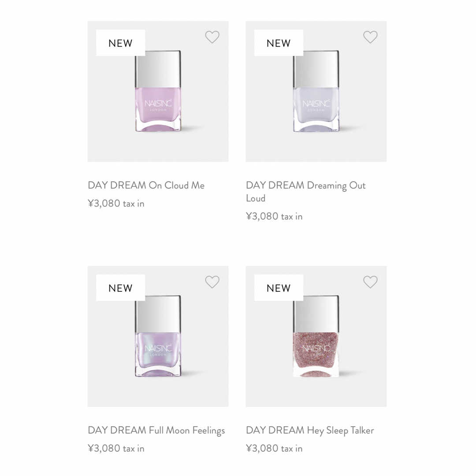The height and width of the screenshot is (476, 476).
Task: Select the Hey Sleep Talker product name
Action: tap(310, 430)
